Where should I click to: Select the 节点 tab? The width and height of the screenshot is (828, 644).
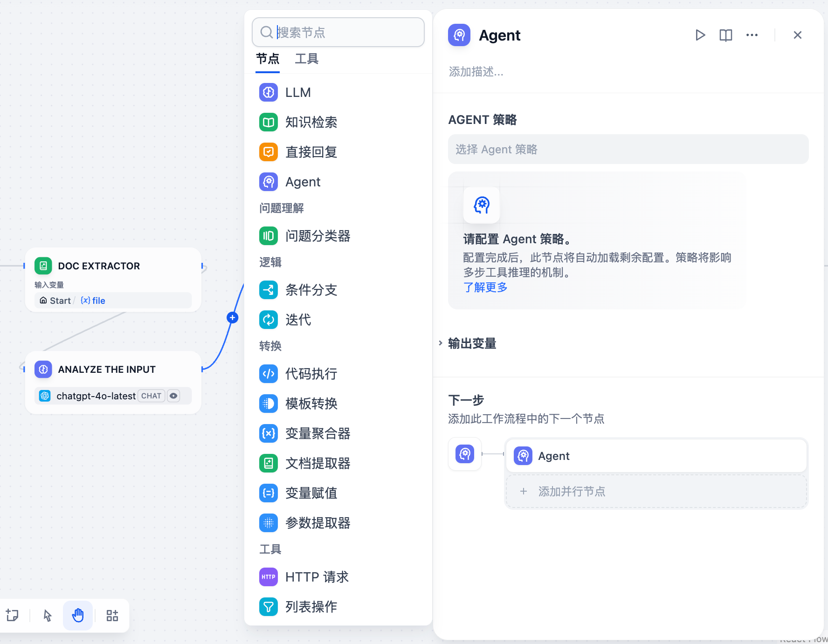pos(268,59)
